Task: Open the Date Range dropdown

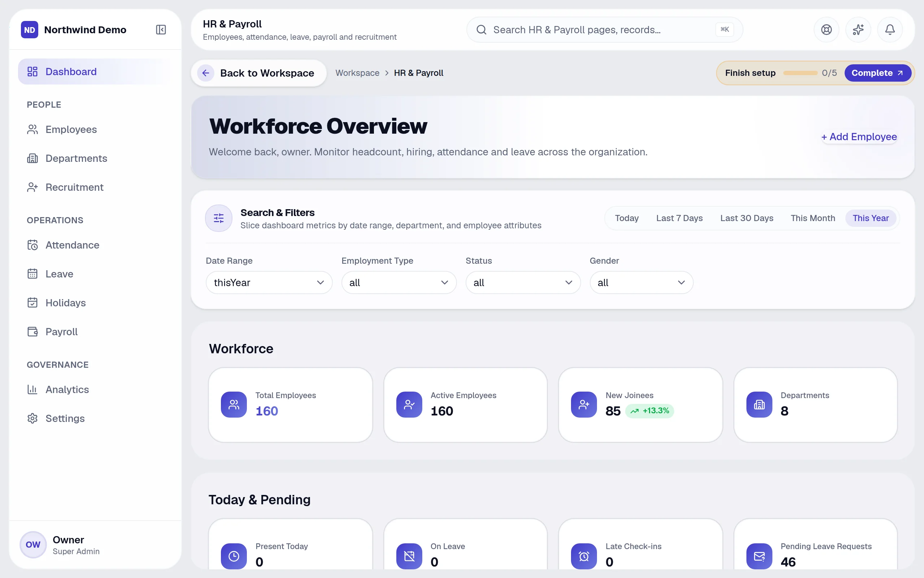Action: tap(269, 282)
